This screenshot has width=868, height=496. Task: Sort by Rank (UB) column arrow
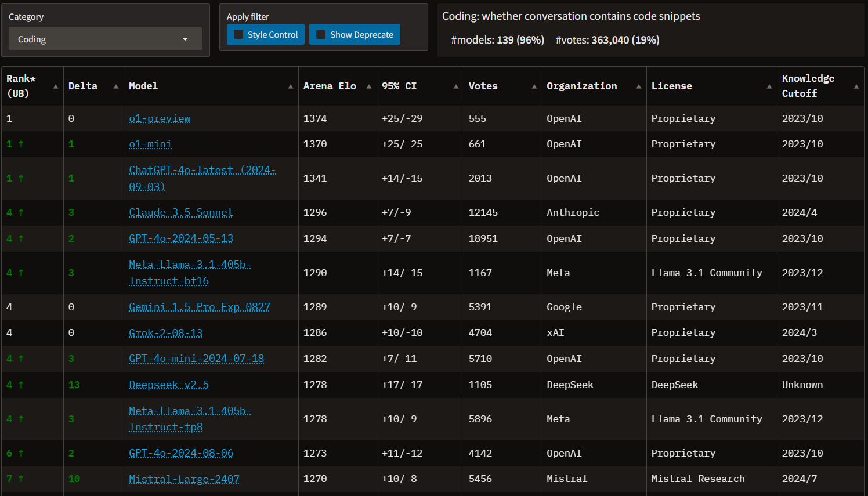(56, 86)
